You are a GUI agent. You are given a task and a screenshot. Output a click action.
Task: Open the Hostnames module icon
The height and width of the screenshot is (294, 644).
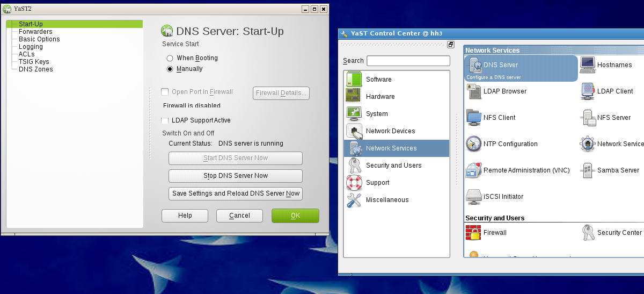click(x=588, y=65)
